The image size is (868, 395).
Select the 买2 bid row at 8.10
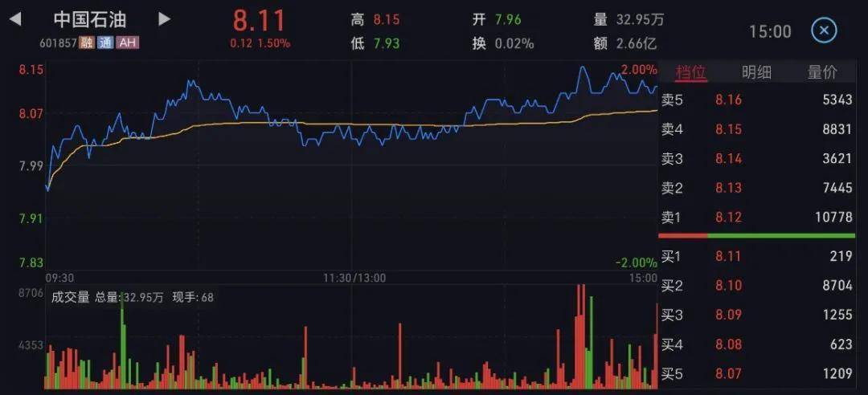757,286
